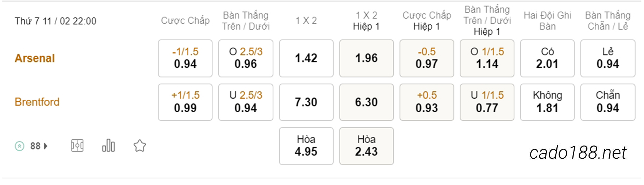Add match to favorites with star icon
Screen dimensions: 644x185
tap(140, 146)
